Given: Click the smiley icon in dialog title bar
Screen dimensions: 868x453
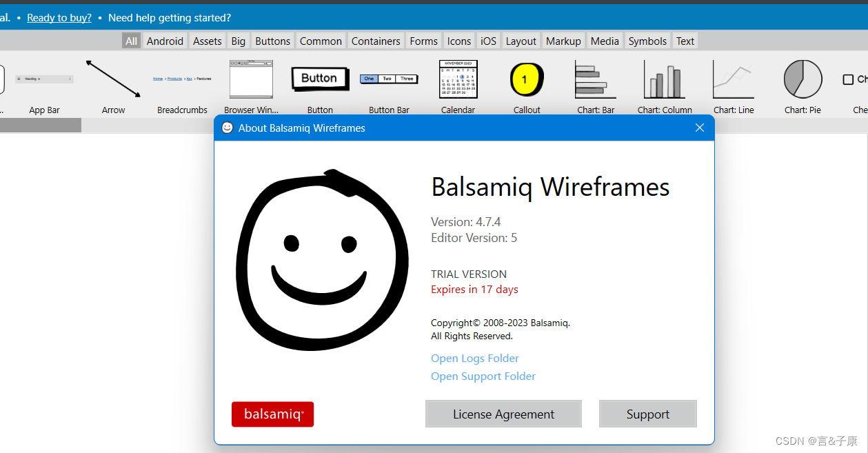Looking at the screenshot, I should [228, 128].
